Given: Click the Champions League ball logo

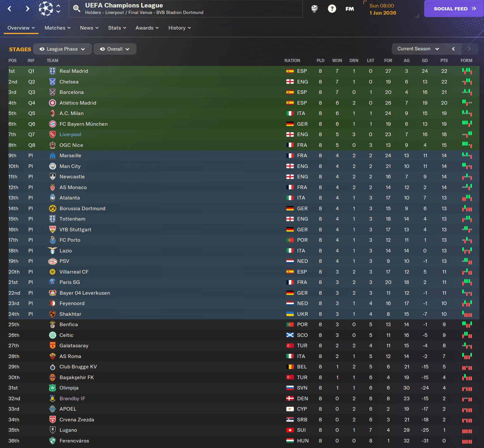Looking at the screenshot, I should (x=46, y=8).
